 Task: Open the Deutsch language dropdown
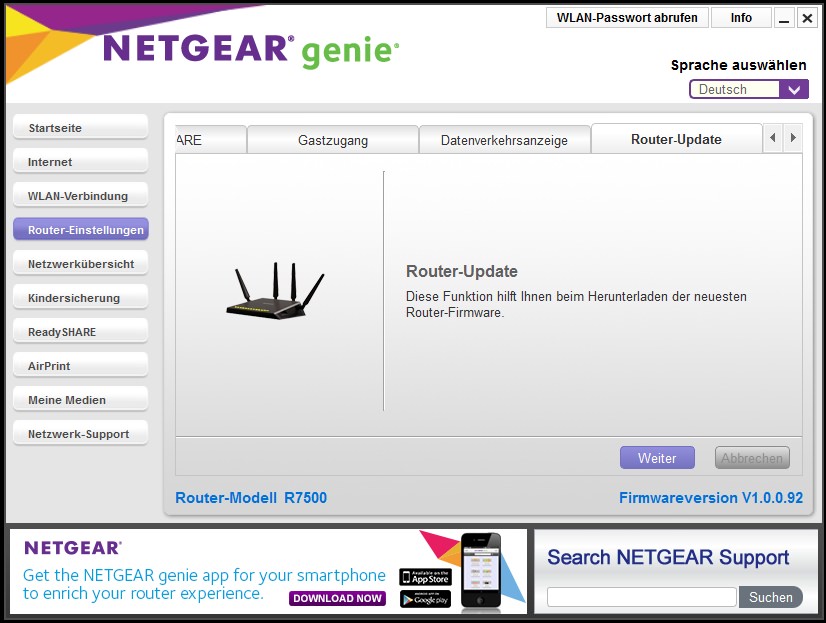pos(749,90)
